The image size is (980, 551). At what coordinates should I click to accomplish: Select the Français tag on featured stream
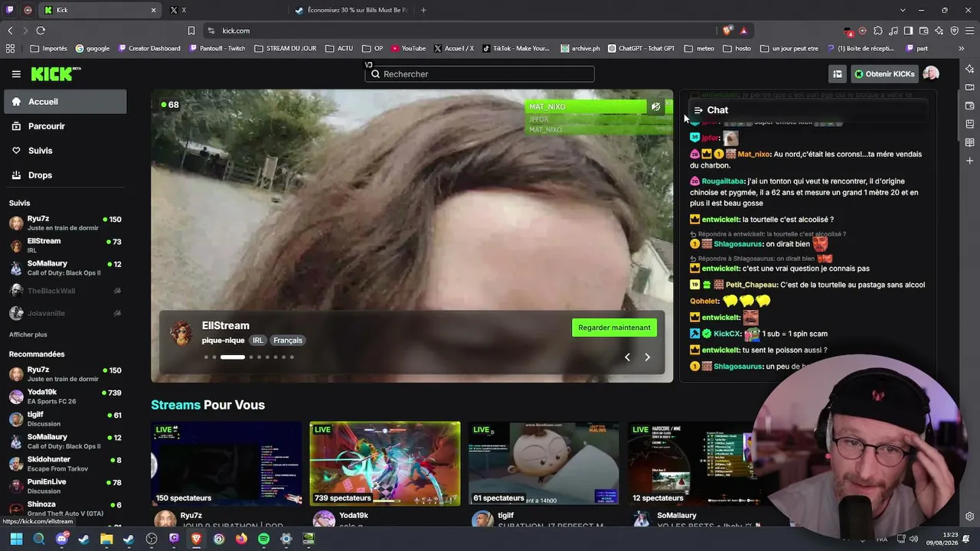288,341
